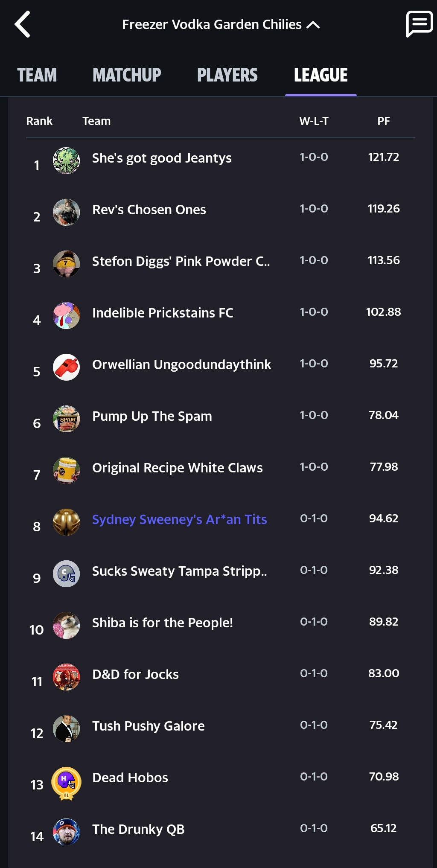Expand the Freezer Vodka Garden Chilies dropdown

[x=220, y=25]
